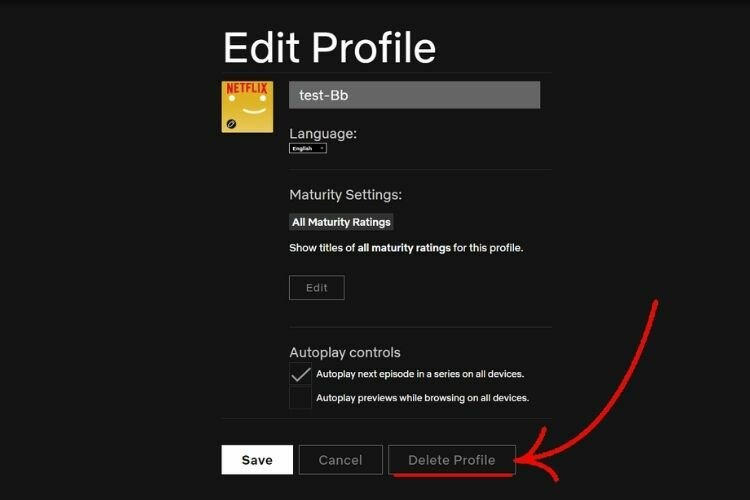This screenshot has height=500, width=750.
Task: Click the Autoplay controls heading
Action: pyautogui.click(x=345, y=353)
